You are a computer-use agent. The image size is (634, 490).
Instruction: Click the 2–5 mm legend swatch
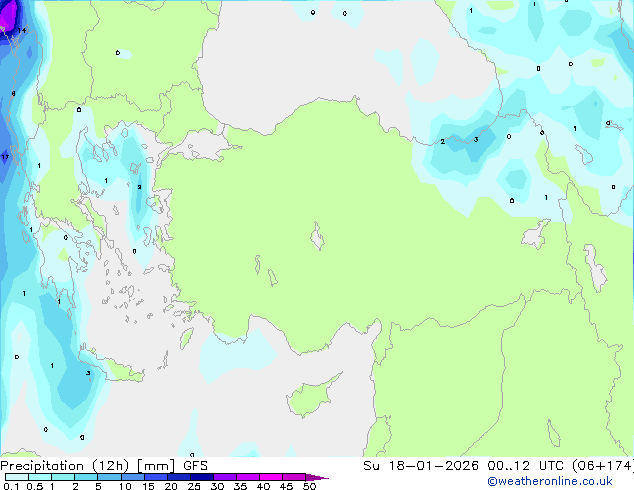click(x=86, y=477)
